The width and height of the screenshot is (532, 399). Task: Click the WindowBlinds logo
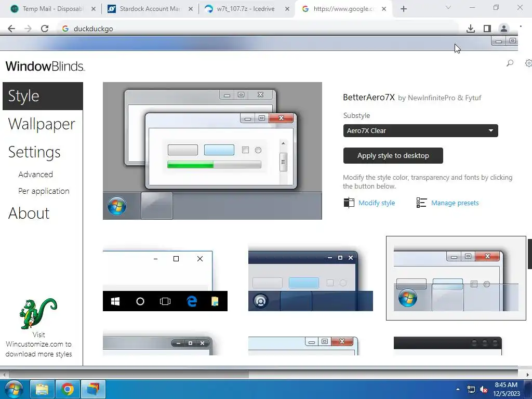point(45,66)
